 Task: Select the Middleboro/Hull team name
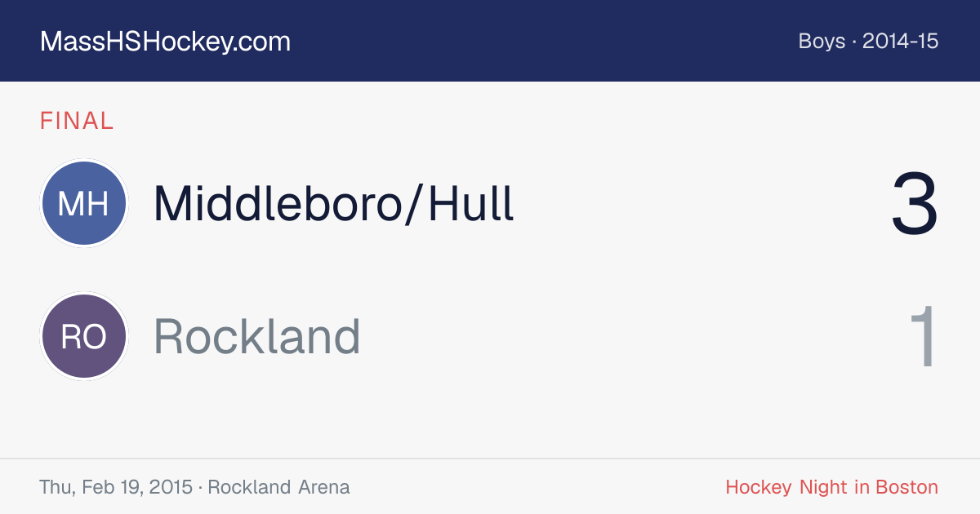point(334,203)
